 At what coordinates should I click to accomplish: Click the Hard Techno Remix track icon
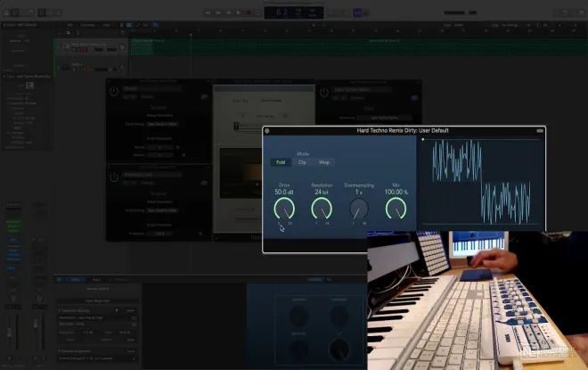[x=67, y=47]
